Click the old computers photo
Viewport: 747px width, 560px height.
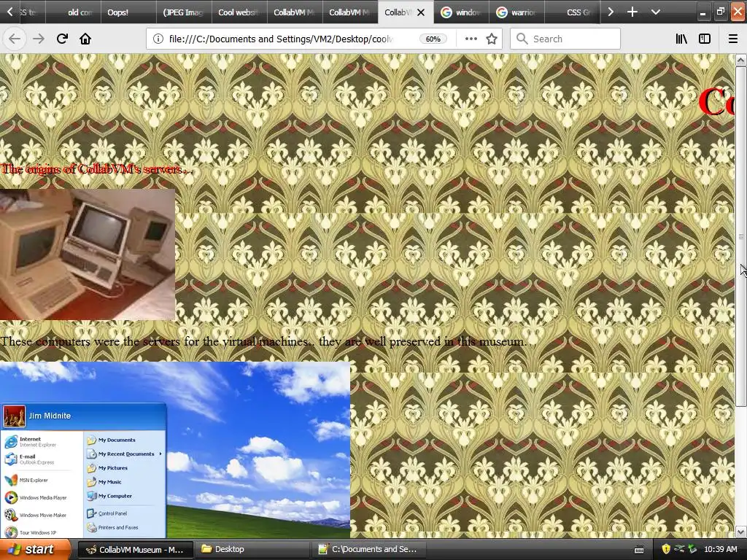point(88,254)
